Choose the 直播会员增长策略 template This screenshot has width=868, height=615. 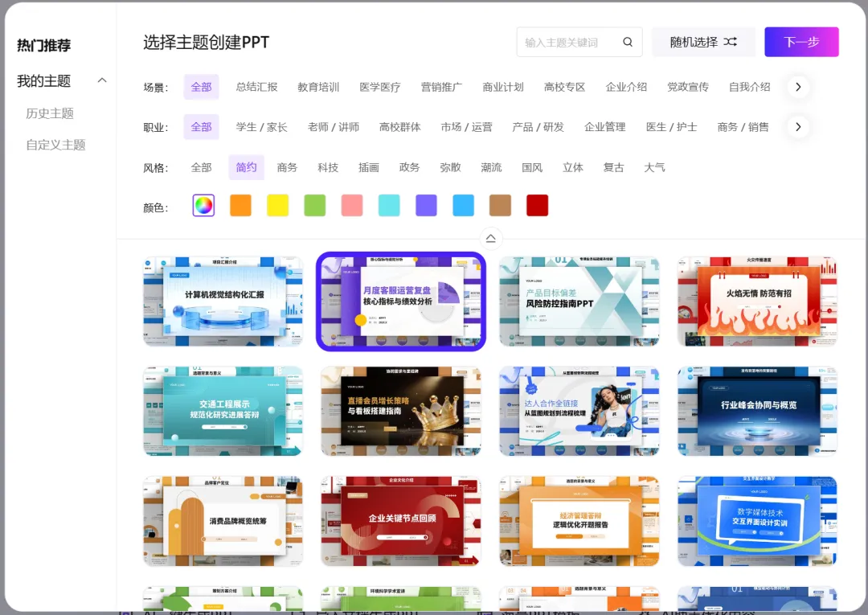pos(401,412)
